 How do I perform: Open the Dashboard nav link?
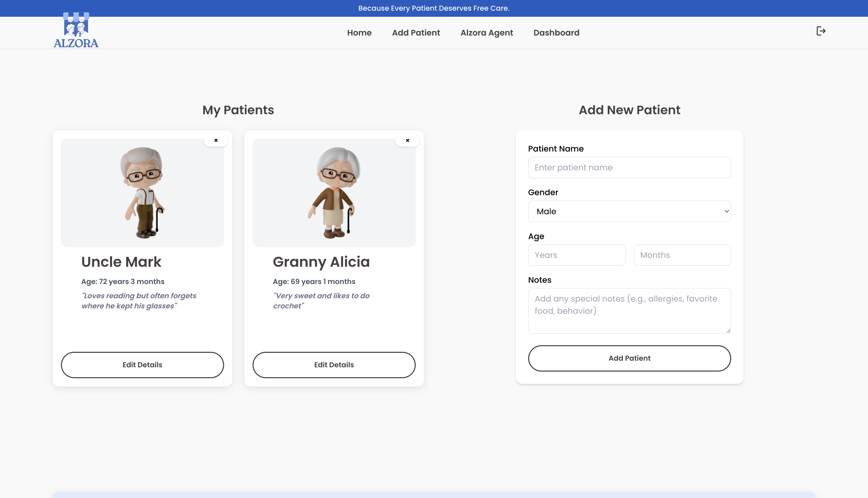(556, 33)
